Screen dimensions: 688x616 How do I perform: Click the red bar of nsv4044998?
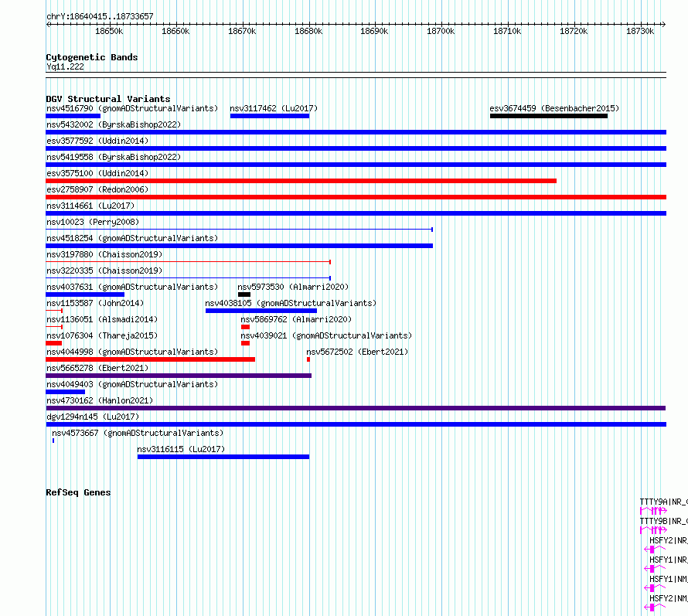[151, 359]
